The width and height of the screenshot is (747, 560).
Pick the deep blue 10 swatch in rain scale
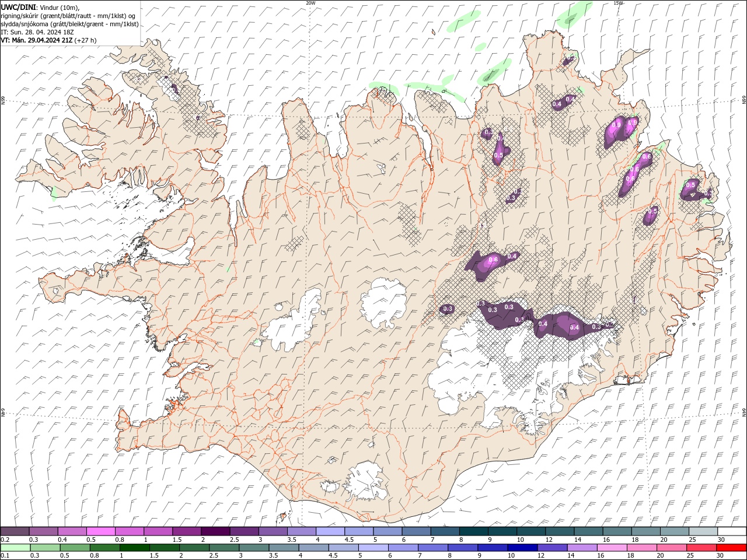(x=522, y=548)
